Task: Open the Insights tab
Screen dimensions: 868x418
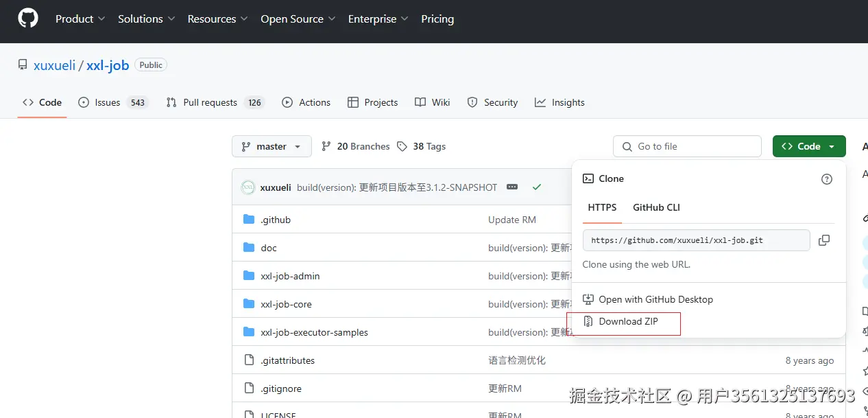Action: pyautogui.click(x=559, y=102)
